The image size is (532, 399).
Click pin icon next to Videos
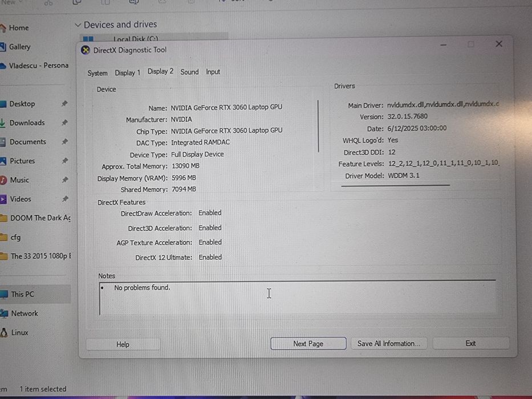pos(64,199)
